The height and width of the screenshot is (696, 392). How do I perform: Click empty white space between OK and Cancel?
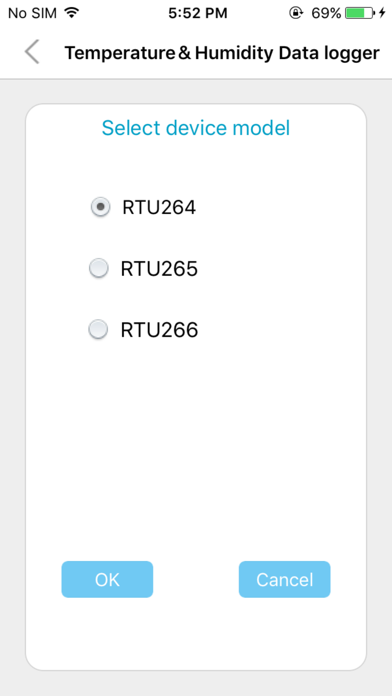point(196,579)
